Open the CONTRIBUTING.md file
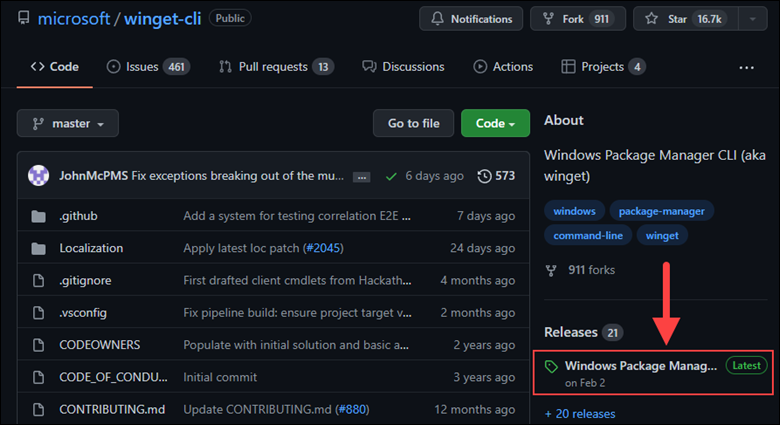This screenshot has height=425, width=780. (x=112, y=409)
